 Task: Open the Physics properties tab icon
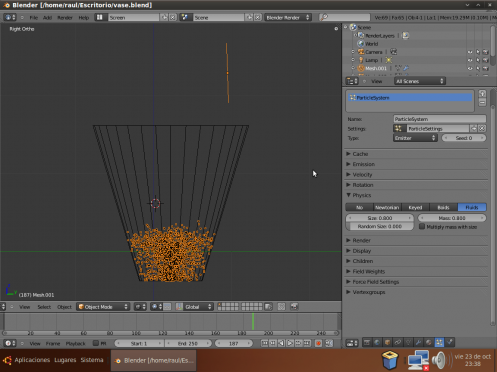pyautogui.click(x=449, y=342)
